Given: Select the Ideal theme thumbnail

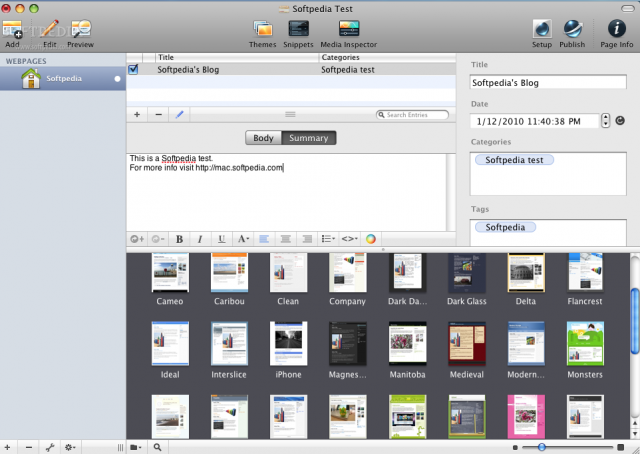Looking at the screenshot, I should pos(170,343).
